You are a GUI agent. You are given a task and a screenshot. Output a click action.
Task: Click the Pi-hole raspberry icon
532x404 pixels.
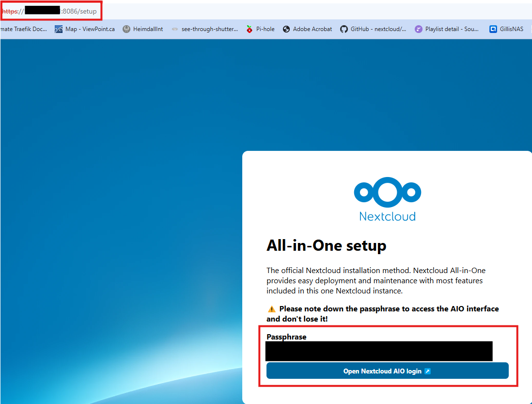250,29
